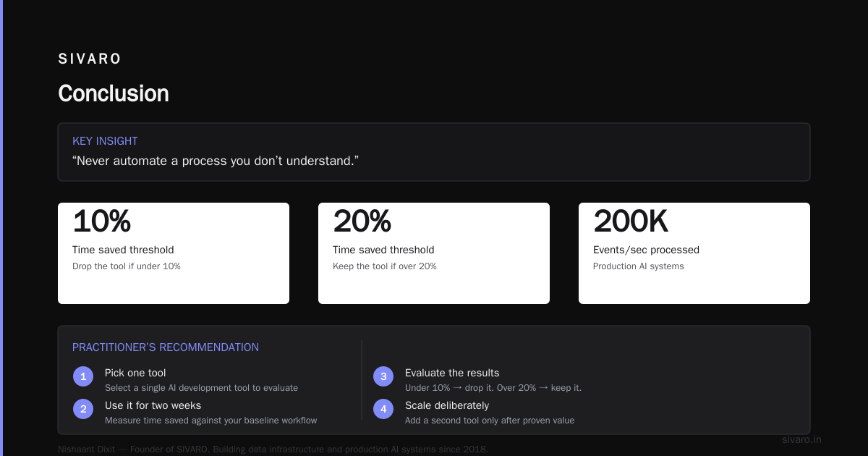The width and height of the screenshot is (868, 456).
Task: Click the Nishaant Dixit founder footer text
Action: pyautogui.click(x=273, y=449)
